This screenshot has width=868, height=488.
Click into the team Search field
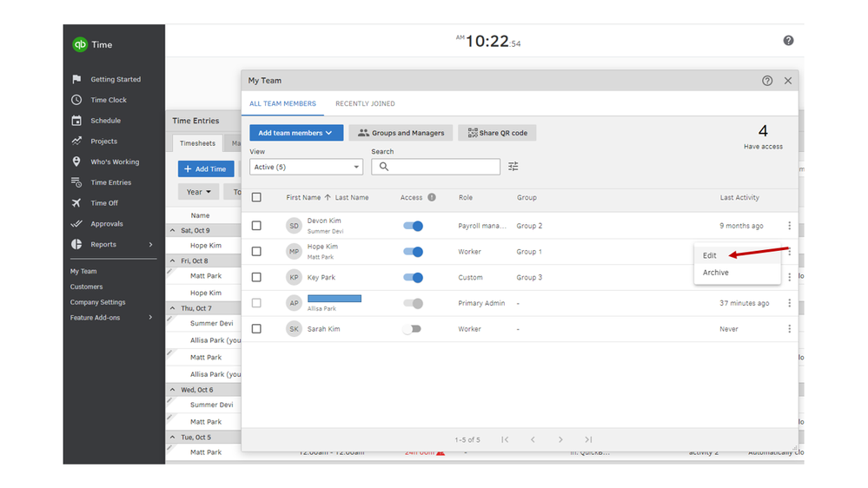point(435,167)
